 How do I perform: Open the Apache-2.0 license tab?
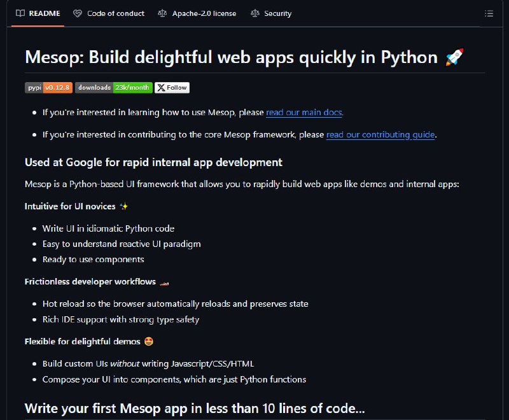(197, 13)
